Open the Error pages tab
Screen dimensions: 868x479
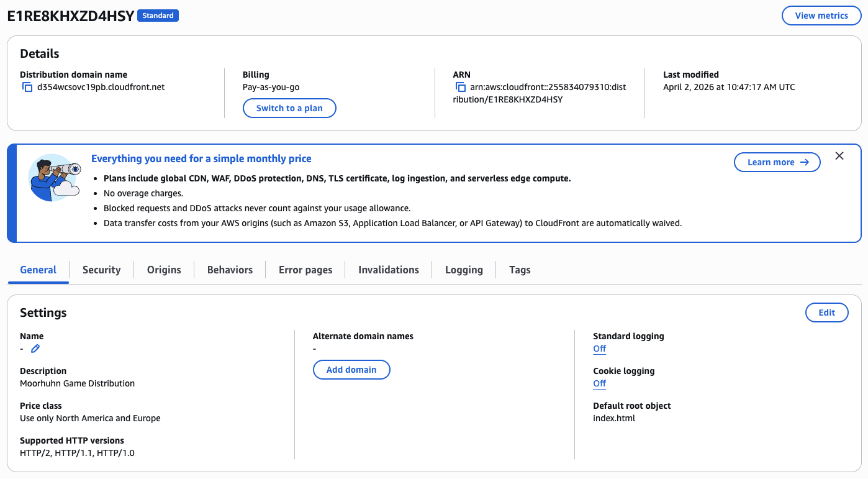pos(305,270)
